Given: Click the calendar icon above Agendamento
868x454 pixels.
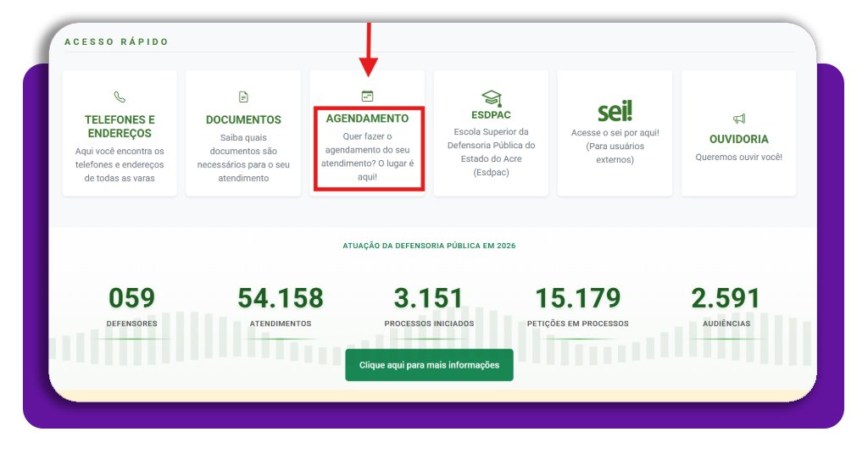Looking at the screenshot, I should click(367, 97).
